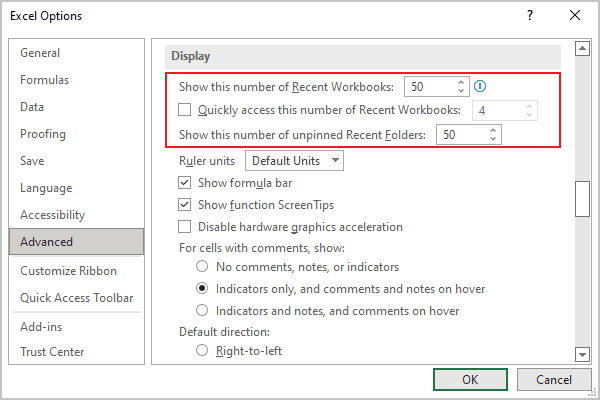The width and height of the screenshot is (600, 400).
Task: Open the Data options category
Action: coord(77,107)
